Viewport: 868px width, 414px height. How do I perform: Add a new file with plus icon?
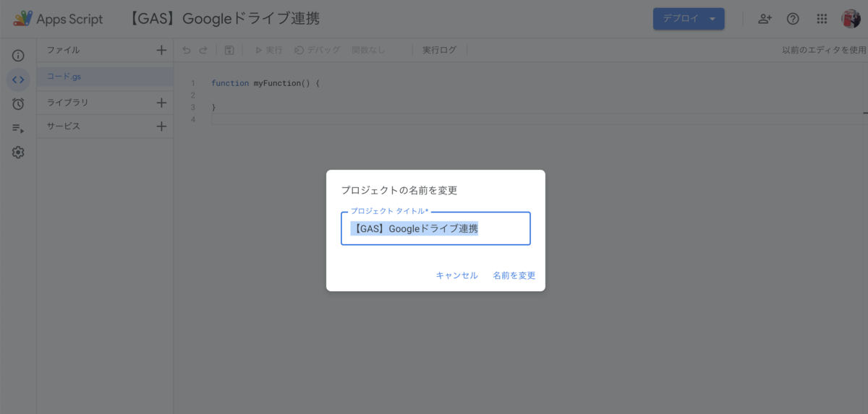point(161,51)
